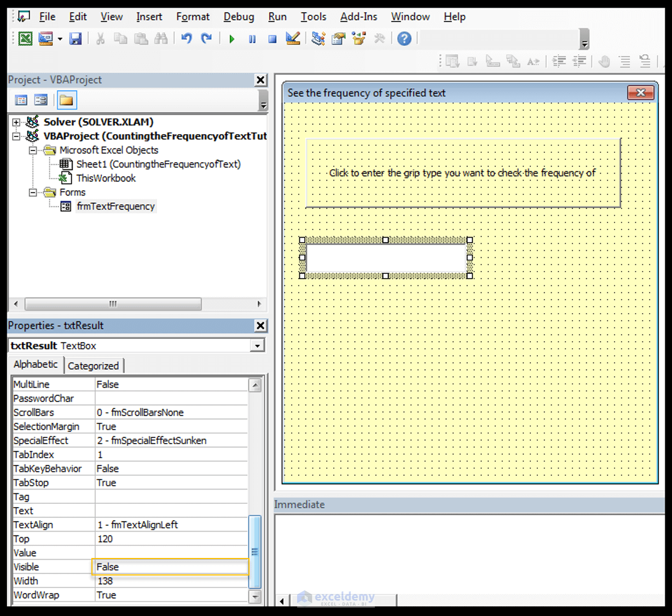The height and width of the screenshot is (616, 672).
Task: Run the macro with the green play icon
Action: pyautogui.click(x=232, y=39)
